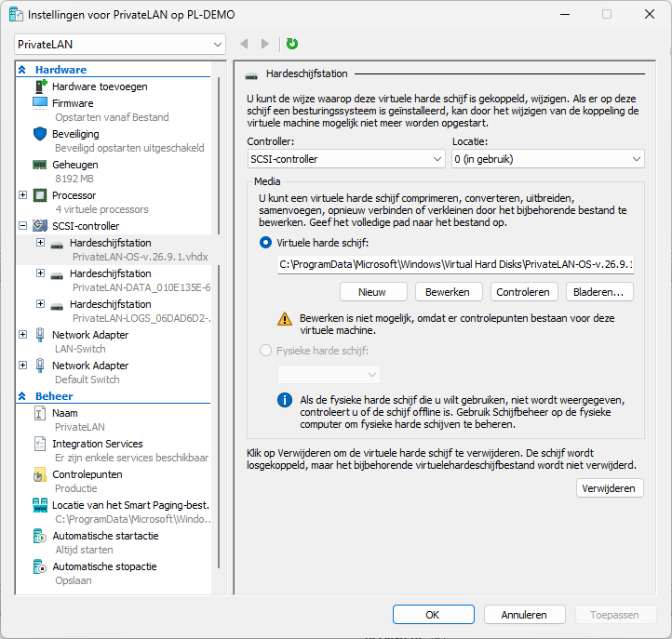This screenshot has height=639, width=672.
Task: Select Automatische stopactie setting
Action: [104, 566]
